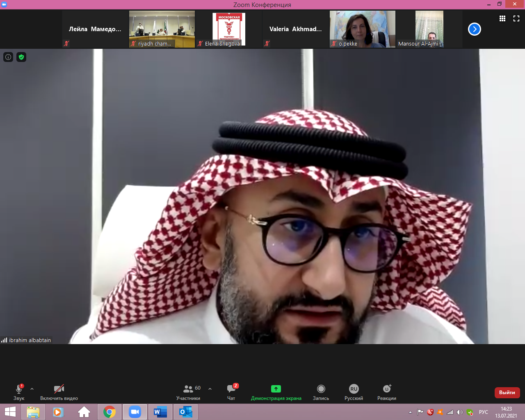
Task: Open the Чат chat panel
Action: (231, 392)
